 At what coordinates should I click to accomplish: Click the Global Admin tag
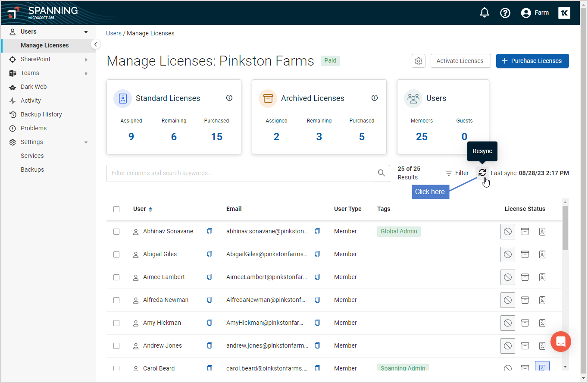(x=399, y=231)
